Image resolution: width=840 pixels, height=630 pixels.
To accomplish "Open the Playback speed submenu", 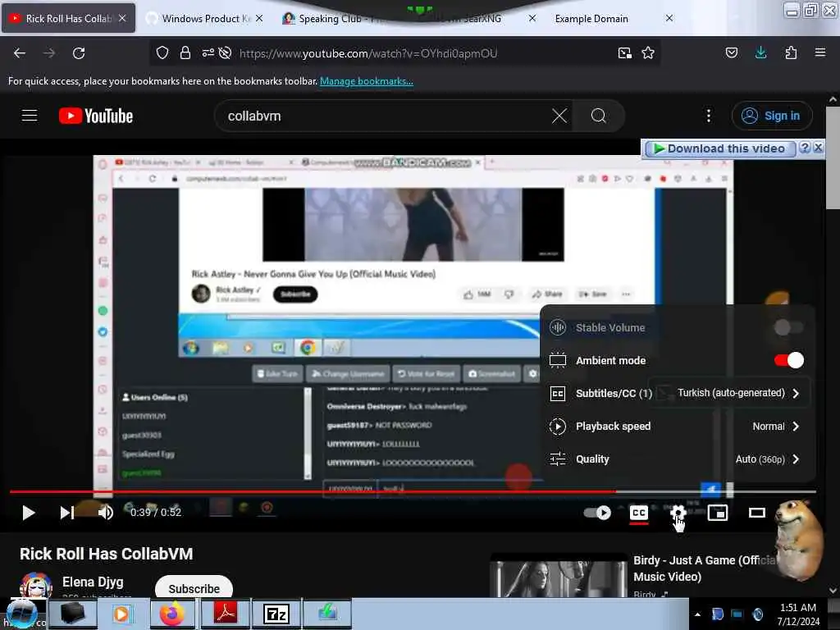I will tap(678, 427).
